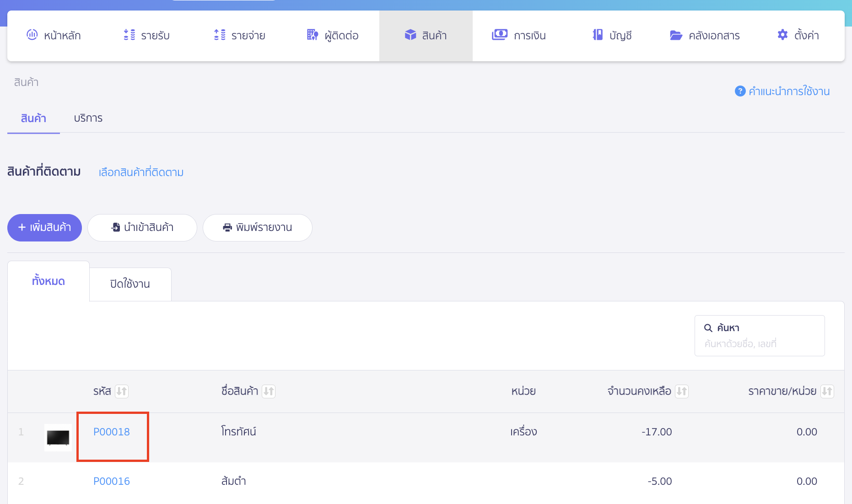This screenshot has height=504, width=852.
Task: Open the เลือกสินค้าที่ติดตาม link
Action: pyautogui.click(x=141, y=172)
